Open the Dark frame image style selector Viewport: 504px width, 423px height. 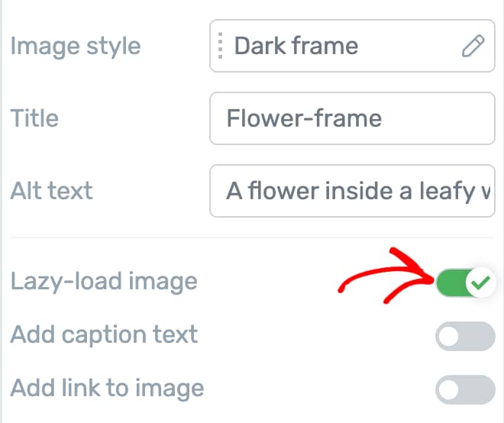point(352,46)
